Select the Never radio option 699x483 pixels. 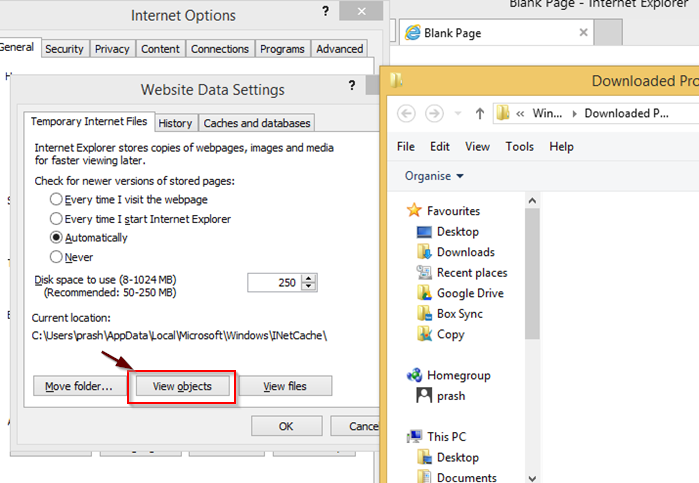point(56,257)
